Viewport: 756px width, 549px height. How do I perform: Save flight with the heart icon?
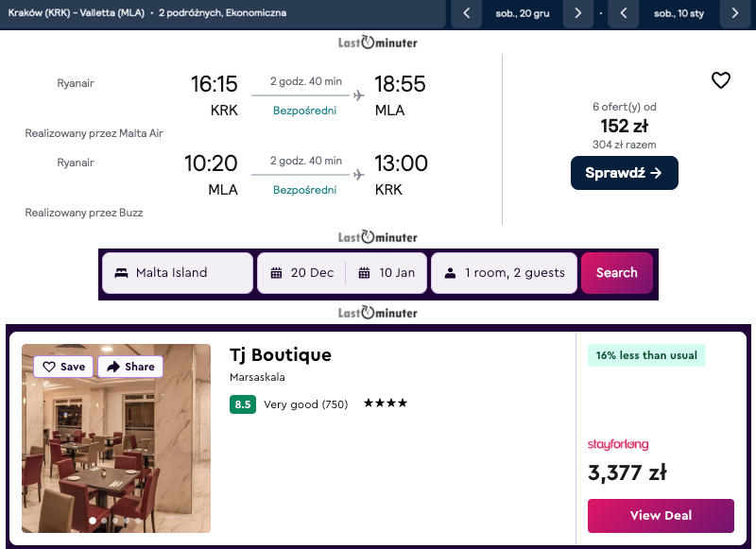721,80
